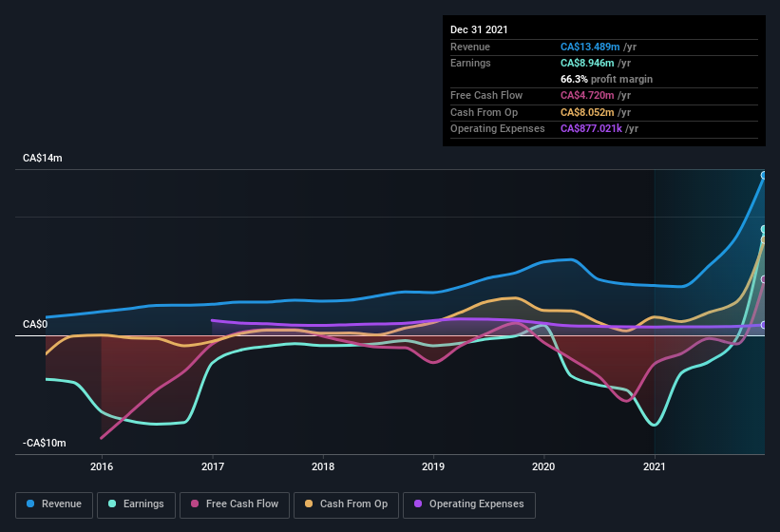Click the purple Operating Expenses legend dot
Screen dimensions: 780x532
(x=419, y=504)
